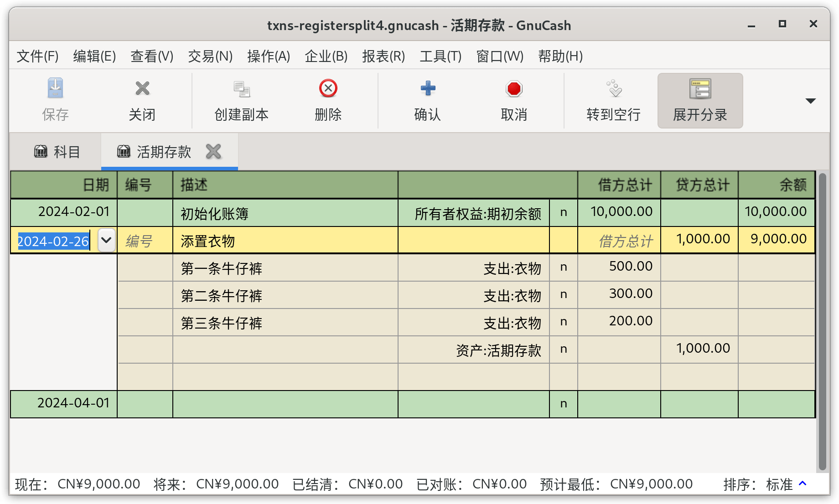Expand the sort order arrow next to 标准
The width and height of the screenshot is (839, 504).
pos(803,483)
